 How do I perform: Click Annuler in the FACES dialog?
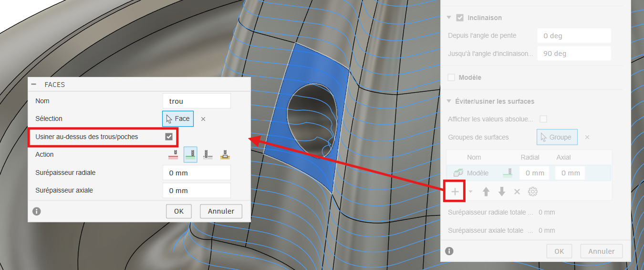click(221, 211)
